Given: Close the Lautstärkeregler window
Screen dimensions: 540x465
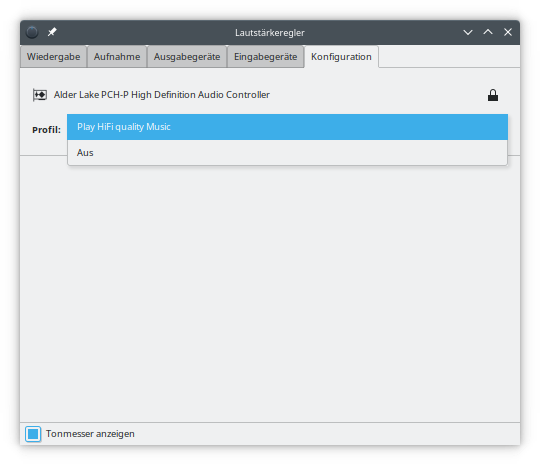Looking at the screenshot, I should [x=508, y=32].
